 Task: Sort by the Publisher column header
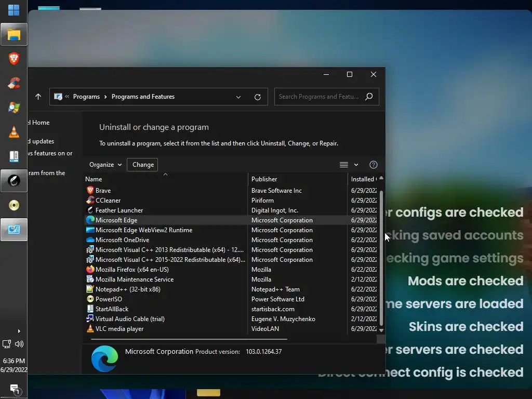[x=298, y=179]
